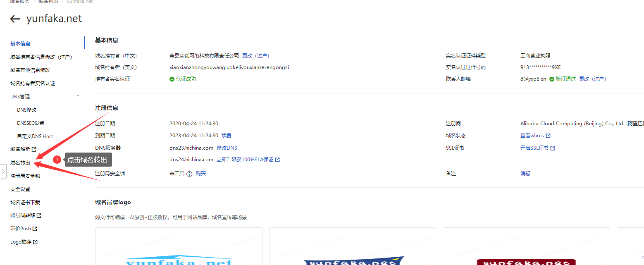Click the certificate number 913***********9XE

541,67
